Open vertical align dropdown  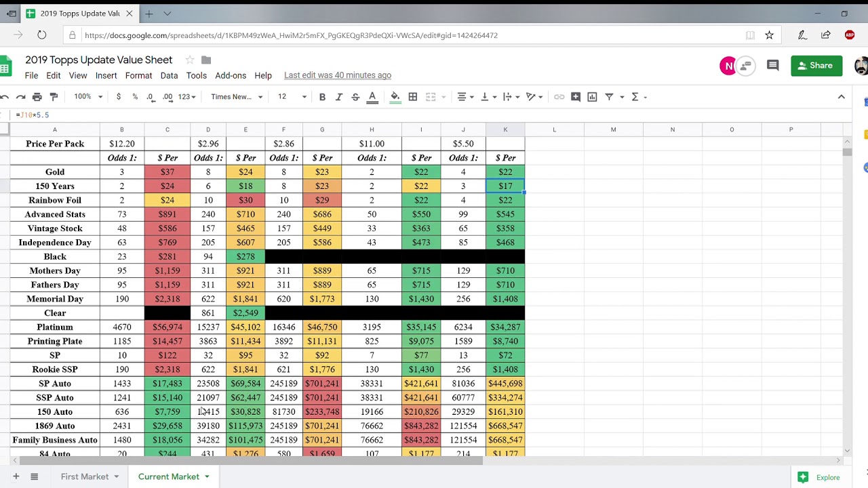pos(487,97)
